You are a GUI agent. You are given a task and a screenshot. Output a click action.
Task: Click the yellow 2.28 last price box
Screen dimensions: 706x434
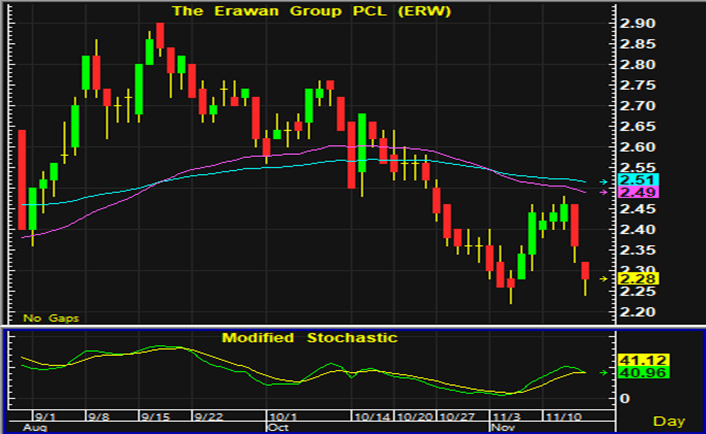click(x=635, y=278)
